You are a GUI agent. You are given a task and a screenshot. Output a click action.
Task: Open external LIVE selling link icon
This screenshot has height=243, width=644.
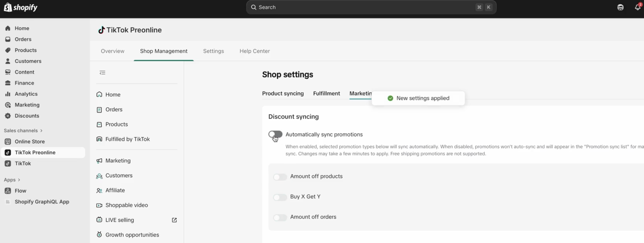(x=174, y=220)
